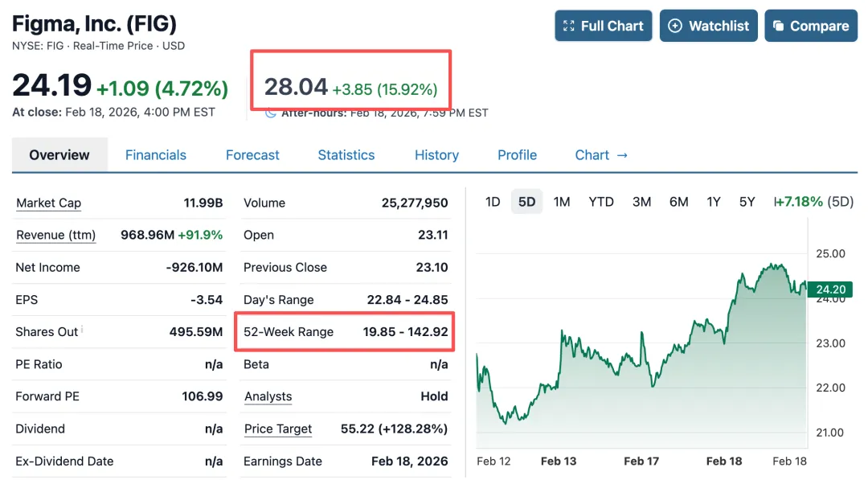
Task: Click the Net Income label
Action: 47,268
